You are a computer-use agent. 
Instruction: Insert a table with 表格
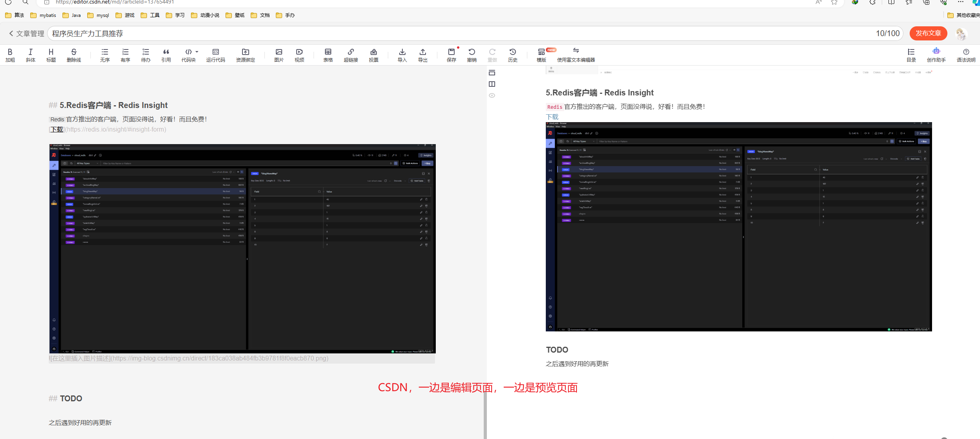point(328,55)
